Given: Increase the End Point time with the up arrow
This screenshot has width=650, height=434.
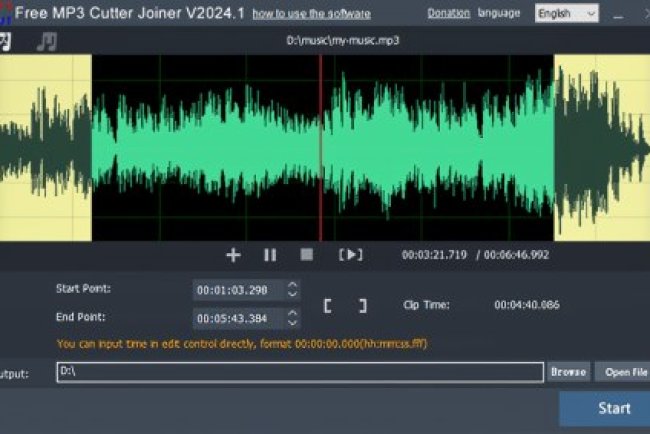Looking at the screenshot, I should coord(292,313).
